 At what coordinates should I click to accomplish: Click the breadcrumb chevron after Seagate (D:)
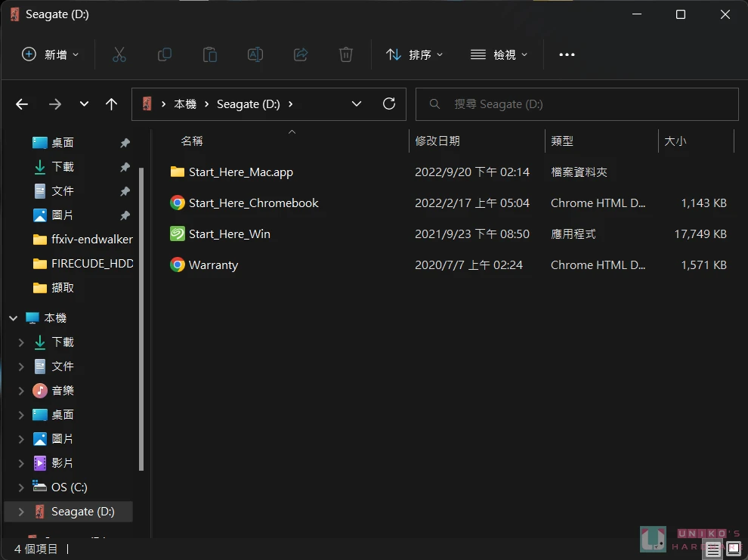pyautogui.click(x=291, y=104)
